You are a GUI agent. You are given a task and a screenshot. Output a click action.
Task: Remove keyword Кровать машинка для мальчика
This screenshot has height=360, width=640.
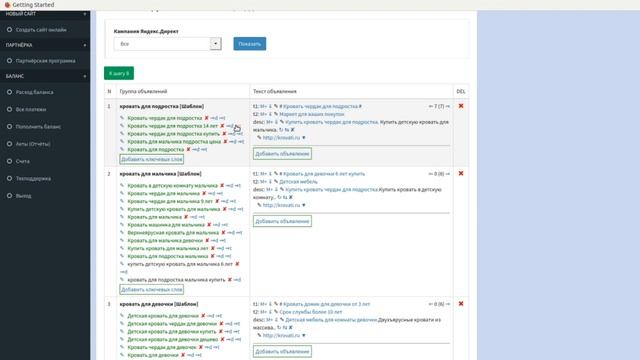click(x=209, y=224)
